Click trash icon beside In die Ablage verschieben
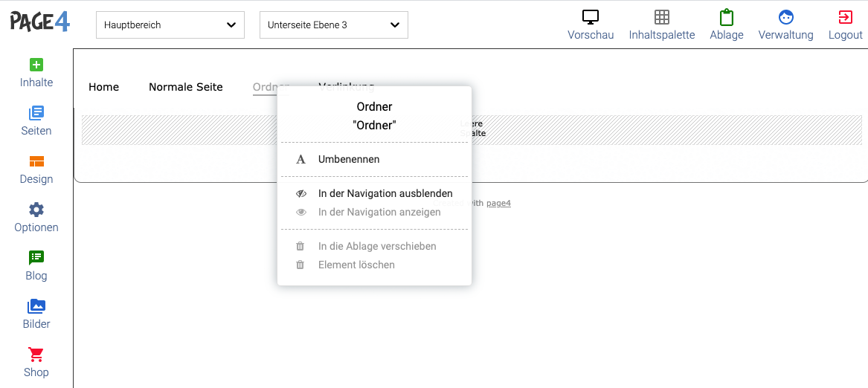The image size is (868, 388). [300, 246]
